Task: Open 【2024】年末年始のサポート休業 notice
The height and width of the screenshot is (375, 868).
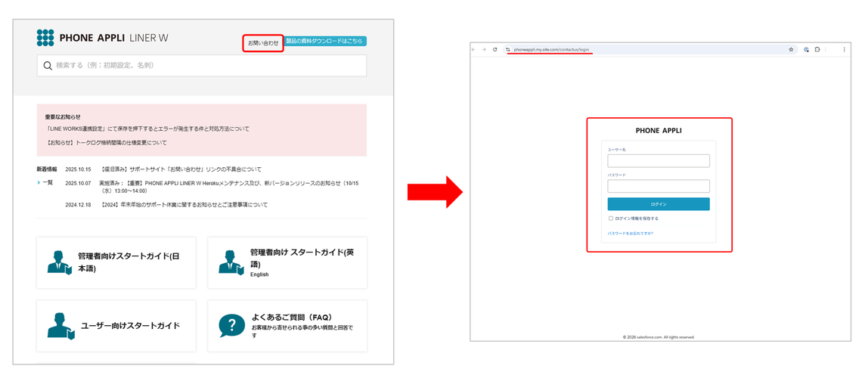Action: click(184, 204)
